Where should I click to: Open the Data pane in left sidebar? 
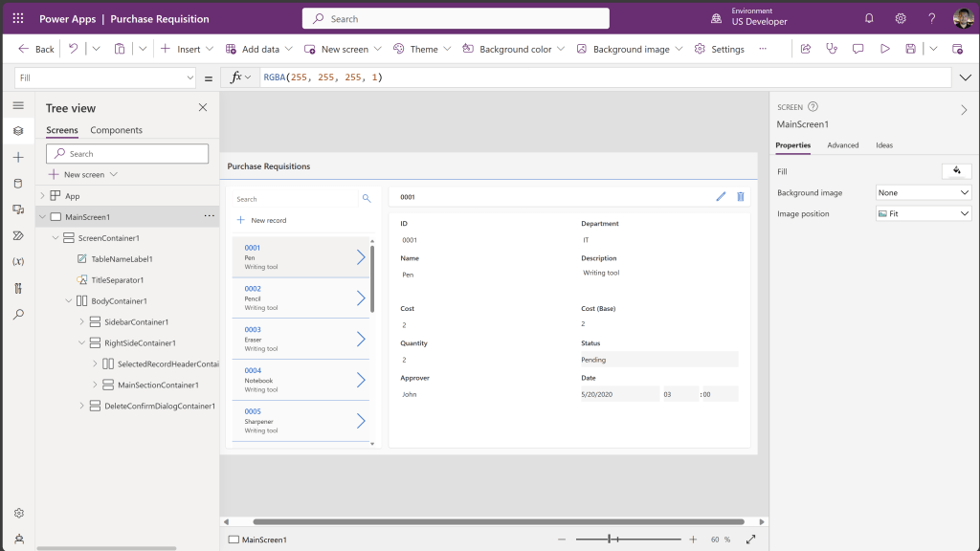pos(18,183)
